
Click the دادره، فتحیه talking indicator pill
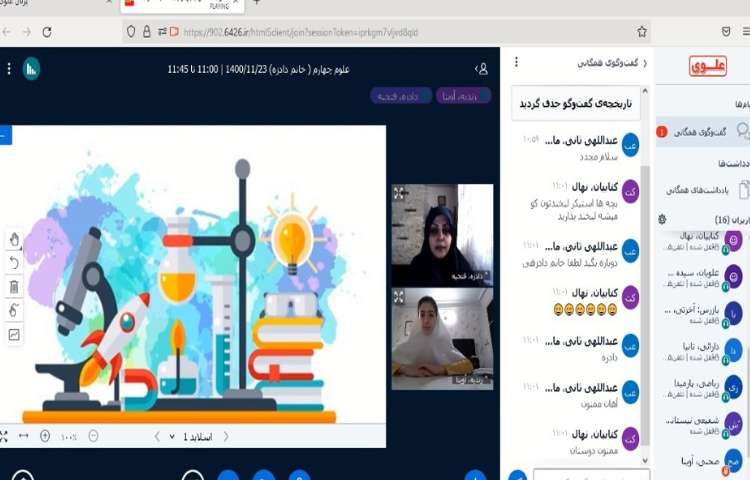pyautogui.click(x=401, y=96)
